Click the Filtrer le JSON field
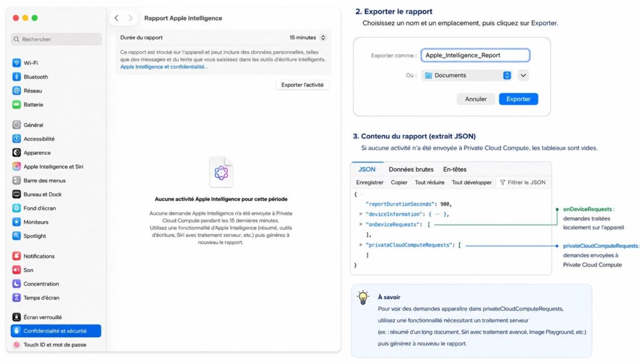The height and width of the screenshot is (364, 640). (x=523, y=182)
